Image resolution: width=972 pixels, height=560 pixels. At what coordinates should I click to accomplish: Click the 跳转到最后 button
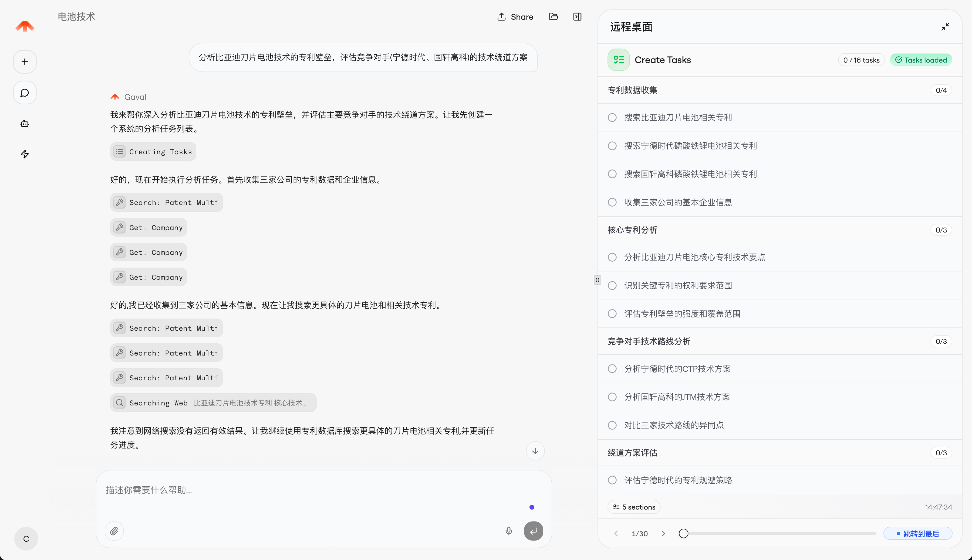coord(918,534)
